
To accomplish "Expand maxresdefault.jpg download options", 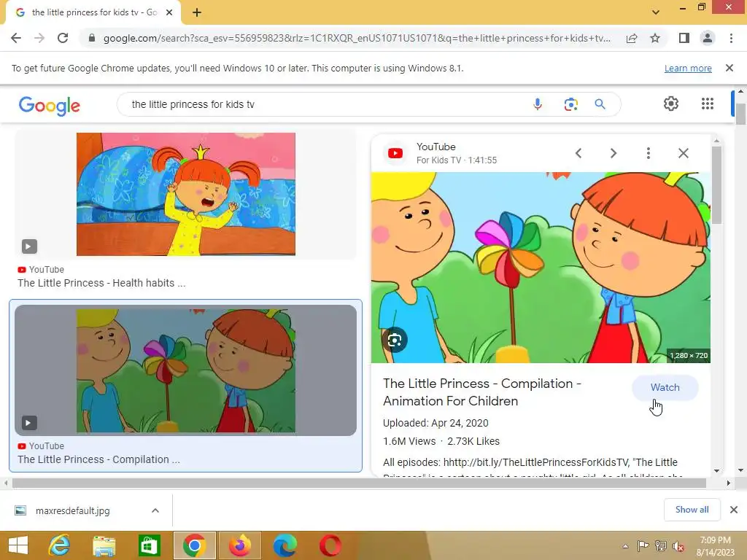I will pos(155,510).
